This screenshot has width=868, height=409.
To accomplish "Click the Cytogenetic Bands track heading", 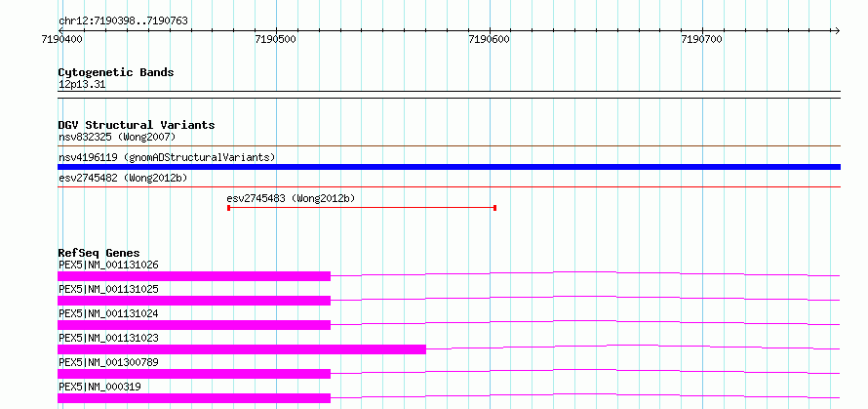I will click(116, 72).
